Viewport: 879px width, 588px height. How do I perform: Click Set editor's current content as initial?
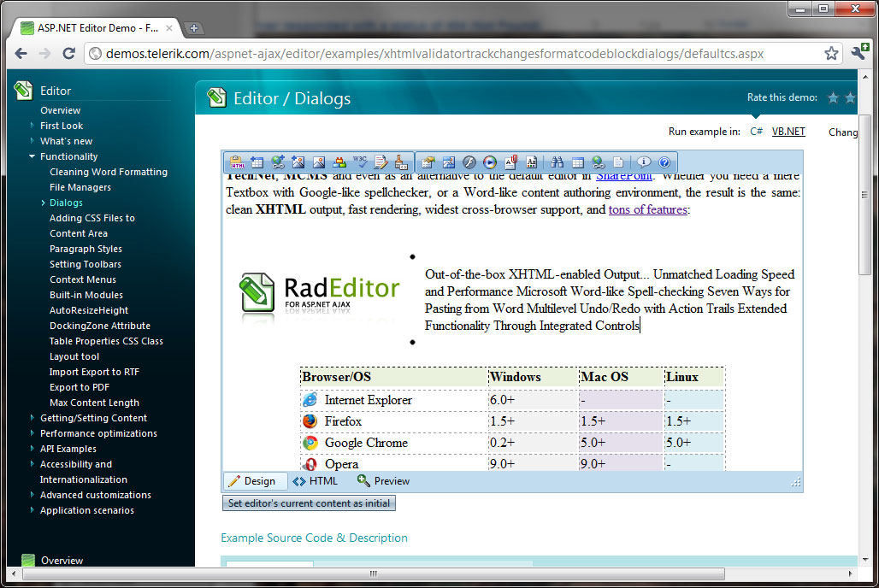point(309,503)
